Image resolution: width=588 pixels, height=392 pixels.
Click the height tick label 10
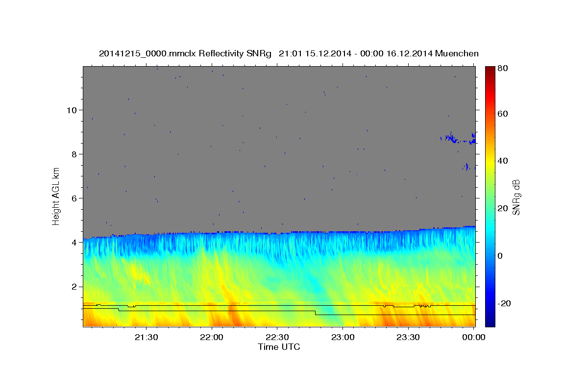[x=73, y=110]
